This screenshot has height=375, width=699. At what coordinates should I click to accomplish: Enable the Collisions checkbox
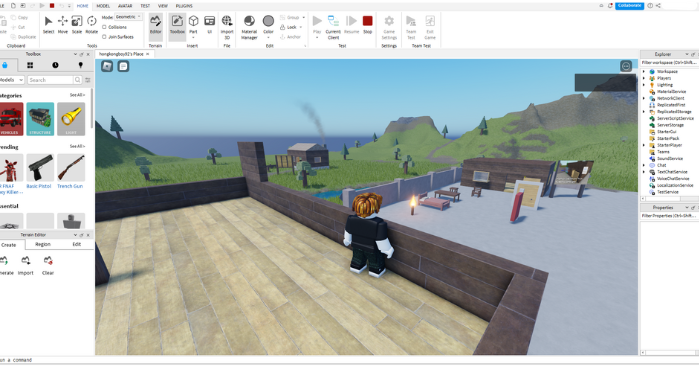point(104,27)
